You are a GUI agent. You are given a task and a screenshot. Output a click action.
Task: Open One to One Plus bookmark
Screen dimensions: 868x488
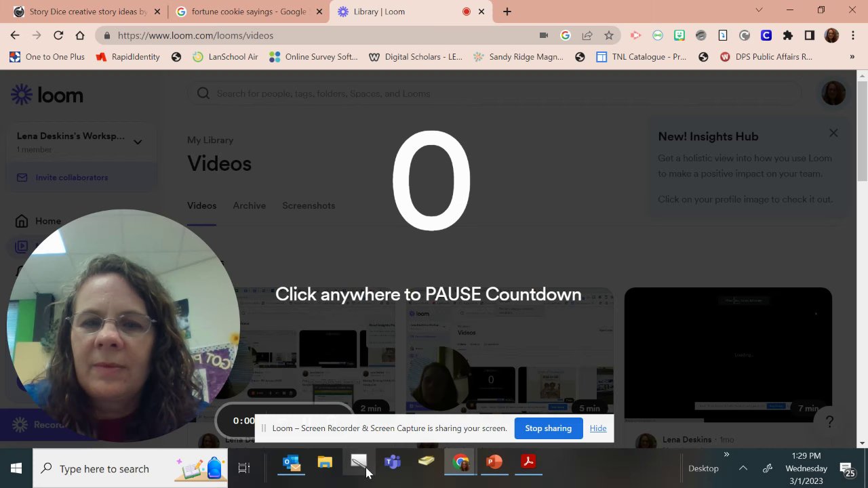click(47, 57)
